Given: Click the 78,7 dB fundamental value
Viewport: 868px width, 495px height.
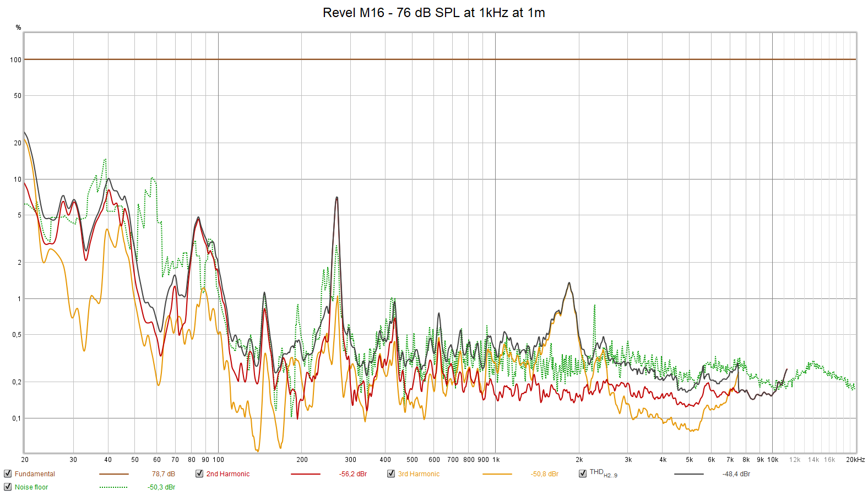Looking at the screenshot, I should (x=164, y=474).
